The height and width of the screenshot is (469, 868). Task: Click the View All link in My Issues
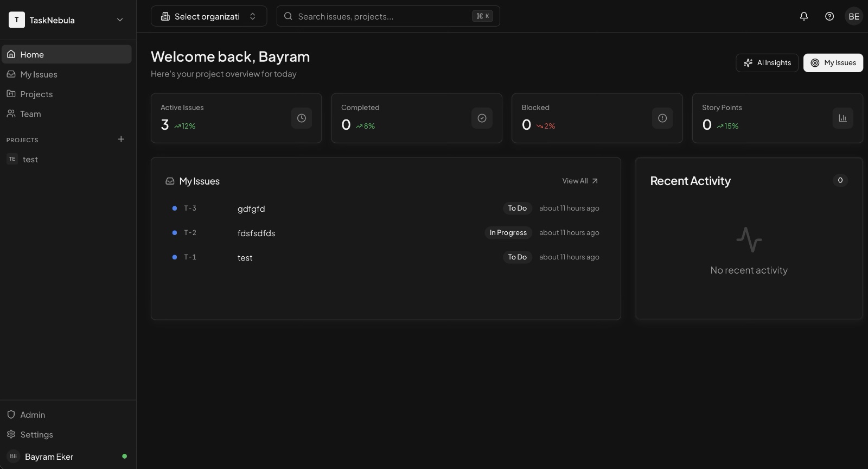click(580, 181)
